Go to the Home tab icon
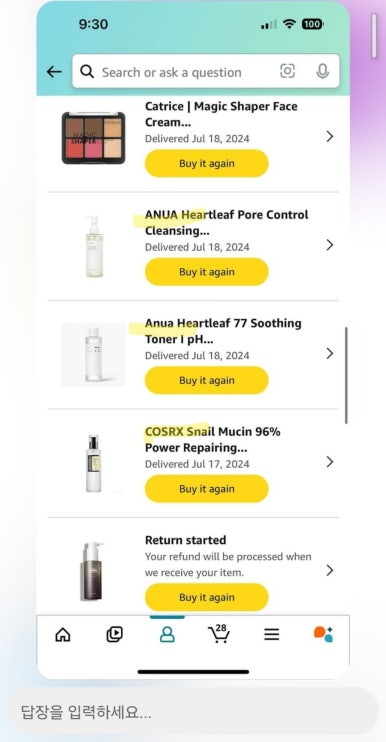 tap(62, 635)
